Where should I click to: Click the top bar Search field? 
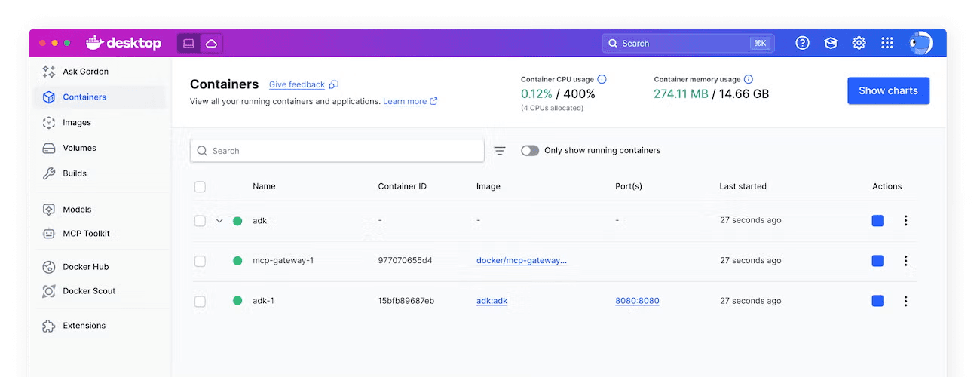tap(688, 44)
